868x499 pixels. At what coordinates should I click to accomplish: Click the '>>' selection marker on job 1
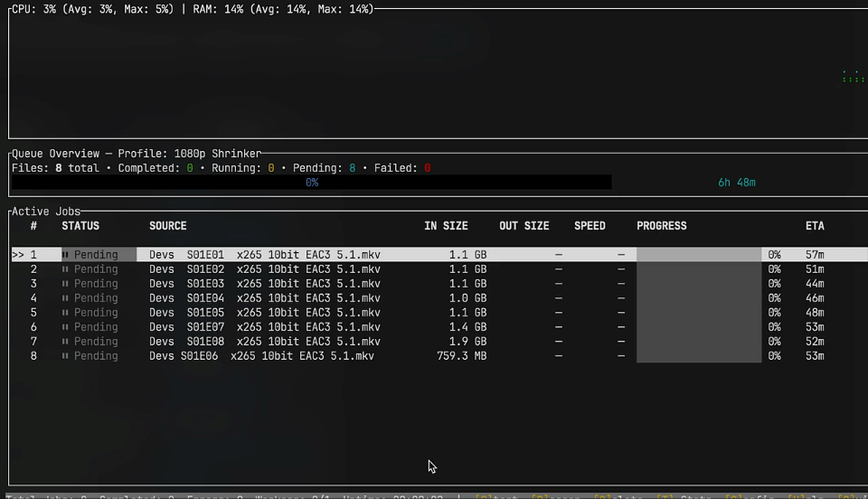coord(18,255)
